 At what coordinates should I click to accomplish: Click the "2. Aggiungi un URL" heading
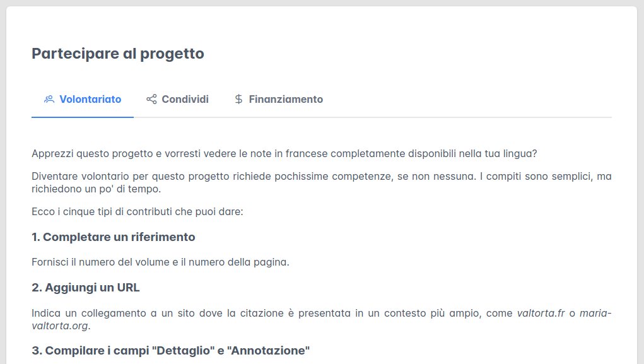pyautogui.click(x=86, y=288)
